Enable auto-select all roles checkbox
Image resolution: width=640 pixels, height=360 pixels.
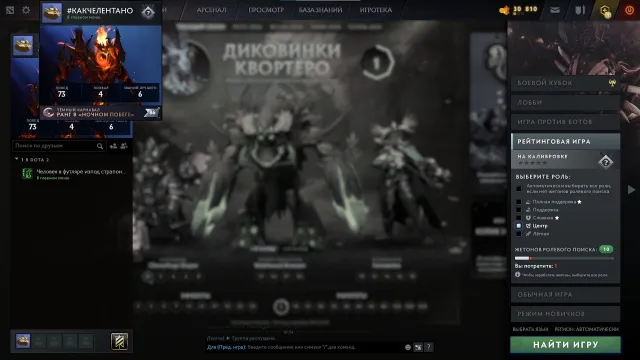coord(519,189)
